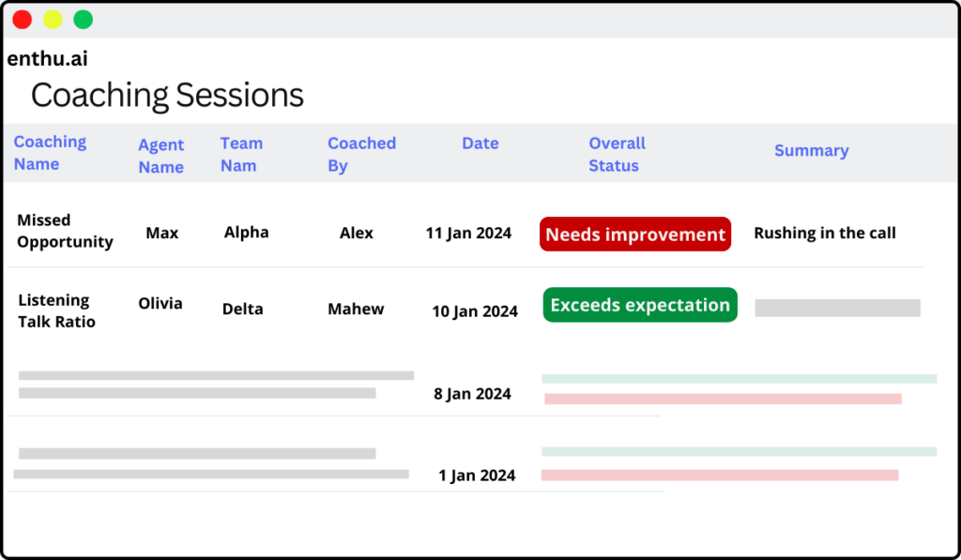Click the green maximize window dot
961x560 pixels.
tap(84, 20)
